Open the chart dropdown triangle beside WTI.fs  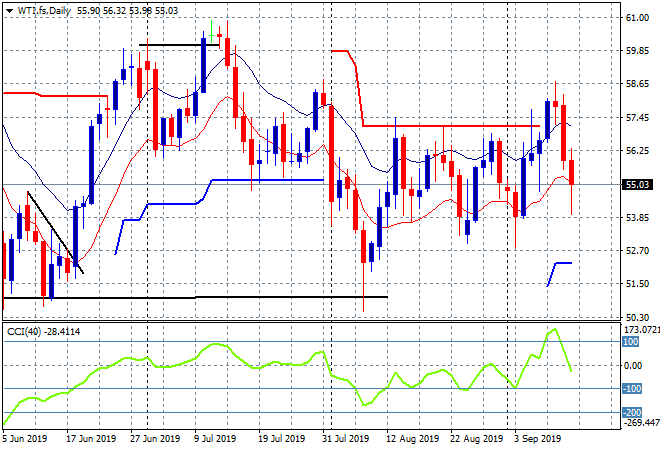(9, 11)
